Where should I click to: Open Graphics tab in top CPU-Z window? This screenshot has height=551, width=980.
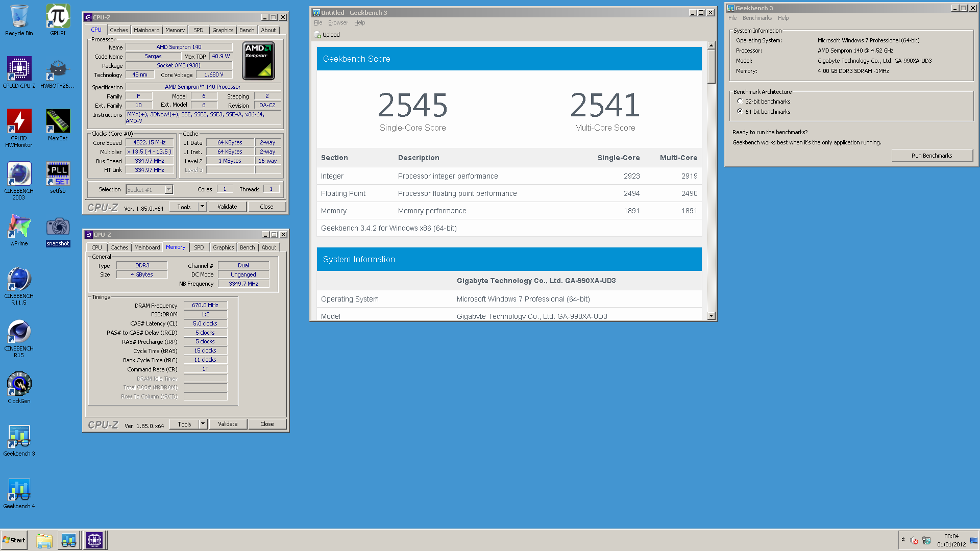tap(223, 30)
